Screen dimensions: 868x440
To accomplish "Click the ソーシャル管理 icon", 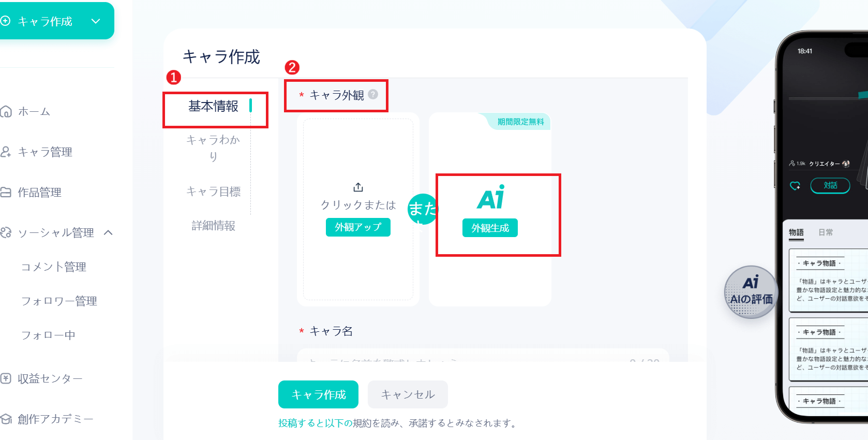I will coord(6,232).
